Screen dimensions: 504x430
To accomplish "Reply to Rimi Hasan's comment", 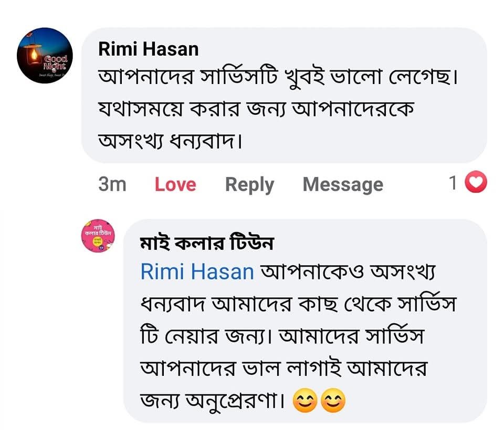I will pos(249,184).
